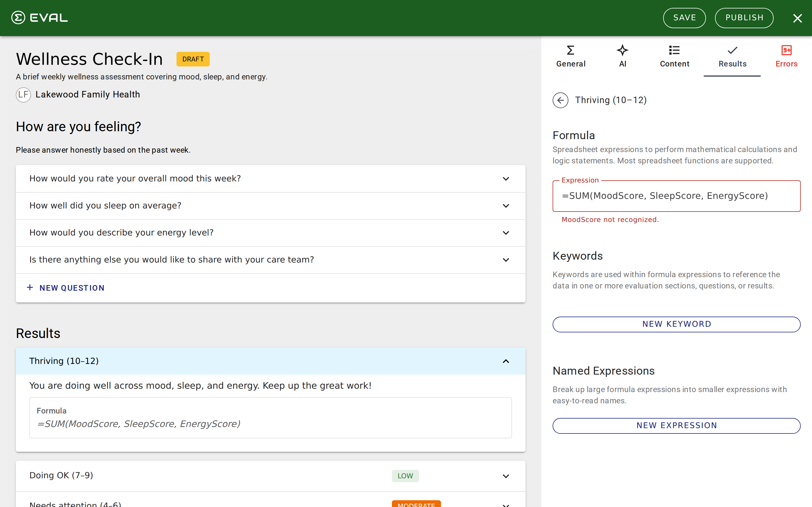Click the LF avatar for Lakewood Family Health
812x507 pixels.
point(23,95)
